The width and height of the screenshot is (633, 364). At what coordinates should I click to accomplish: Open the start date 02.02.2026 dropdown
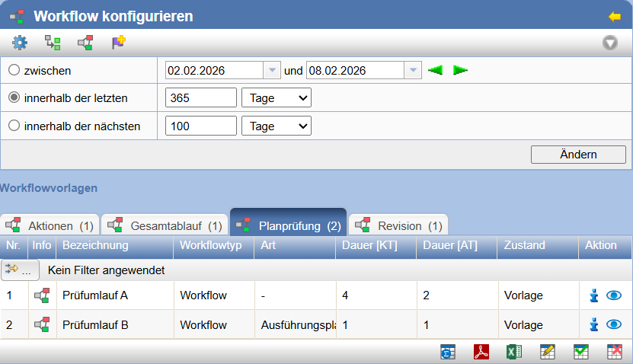click(x=272, y=70)
